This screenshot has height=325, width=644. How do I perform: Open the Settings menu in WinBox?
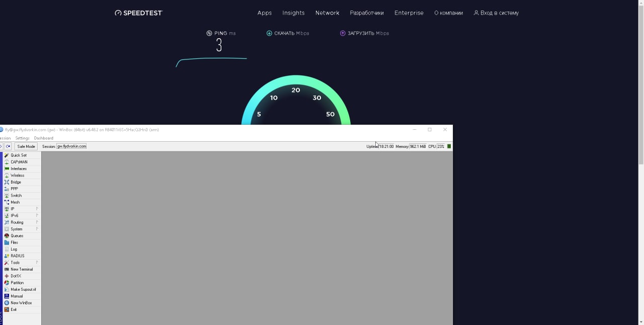pos(22,138)
